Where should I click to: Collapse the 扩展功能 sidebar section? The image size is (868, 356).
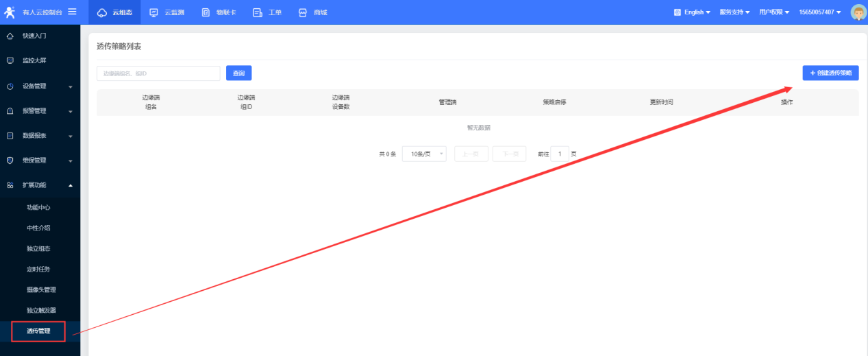tap(40, 185)
